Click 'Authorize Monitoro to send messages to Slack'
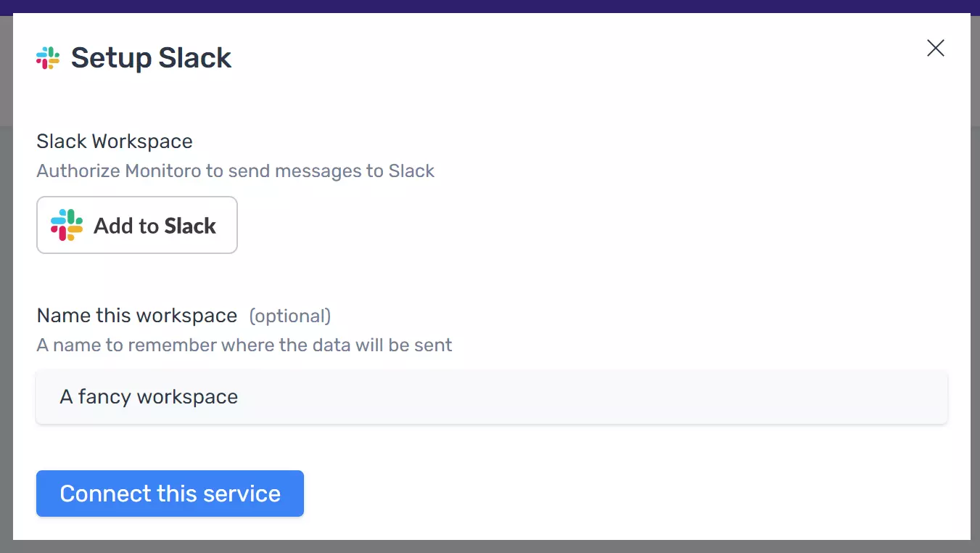This screenshot has height=553, width=980. coord(236,171)
